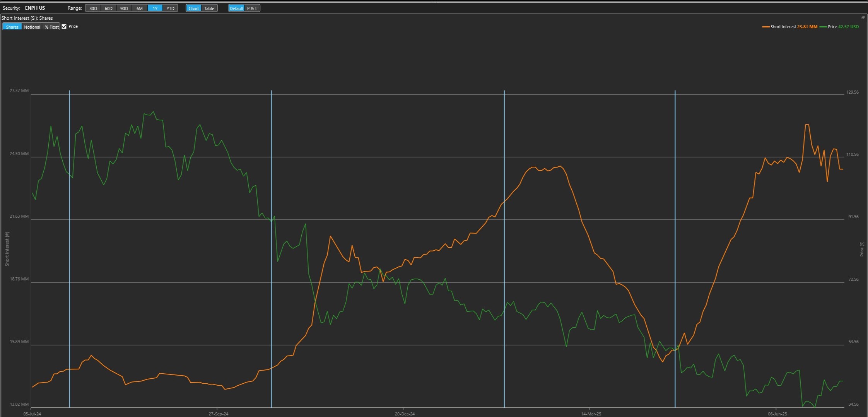Set range to 30D
This screenshot has height=417, width=868.
coord(93,8)
